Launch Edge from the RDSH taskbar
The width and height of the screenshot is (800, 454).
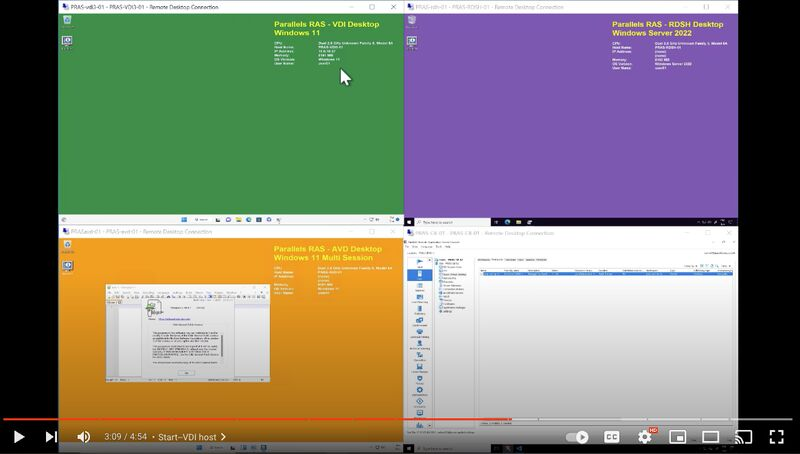[508, 222]
